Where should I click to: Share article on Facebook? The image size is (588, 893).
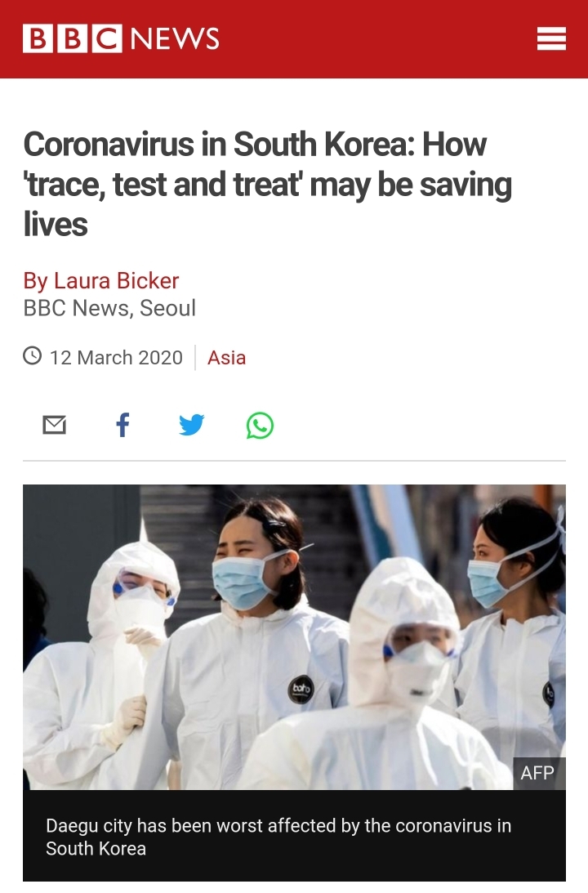coord(122,425)
